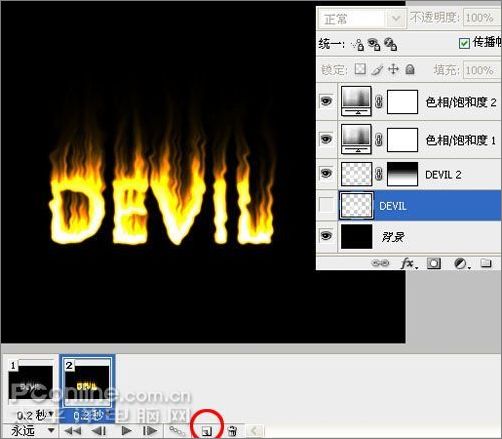Go to the next frame
This screenshot has width=502, height=439.
pos(150,431)
